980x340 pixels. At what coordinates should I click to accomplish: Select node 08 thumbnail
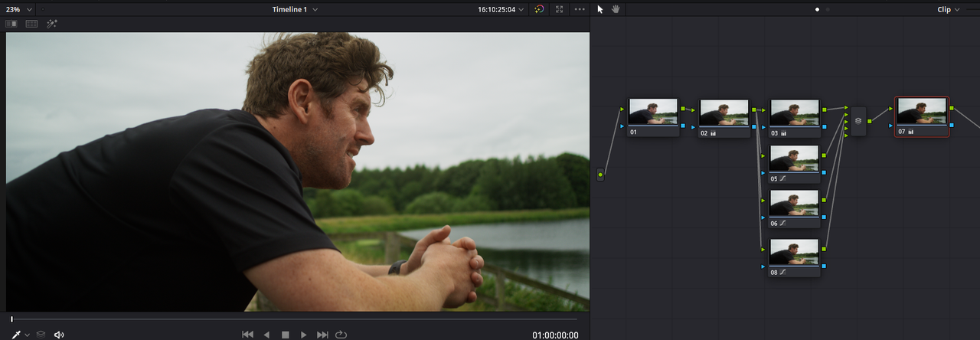[794, 252]
